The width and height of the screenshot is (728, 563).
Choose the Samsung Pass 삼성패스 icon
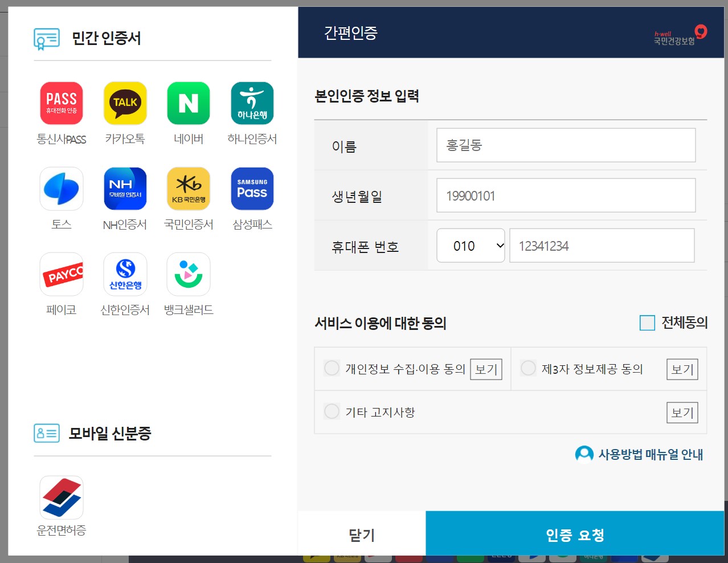252,189
